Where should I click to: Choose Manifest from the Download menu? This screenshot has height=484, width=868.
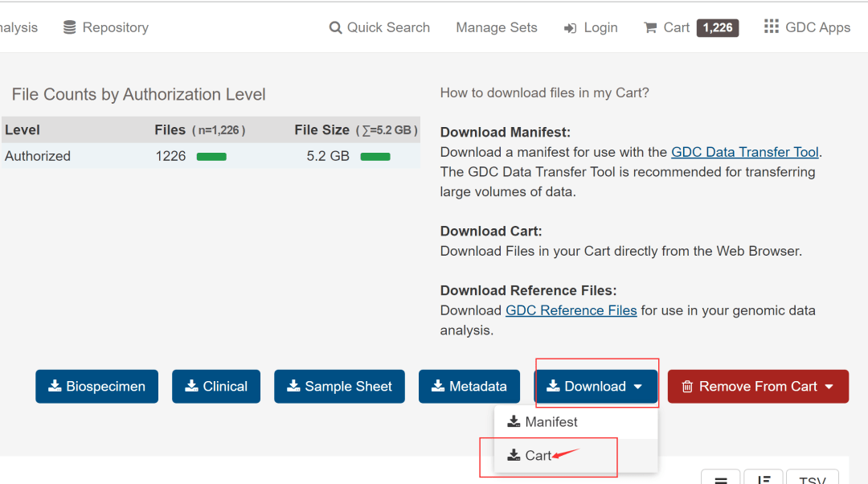click(575, 422)
